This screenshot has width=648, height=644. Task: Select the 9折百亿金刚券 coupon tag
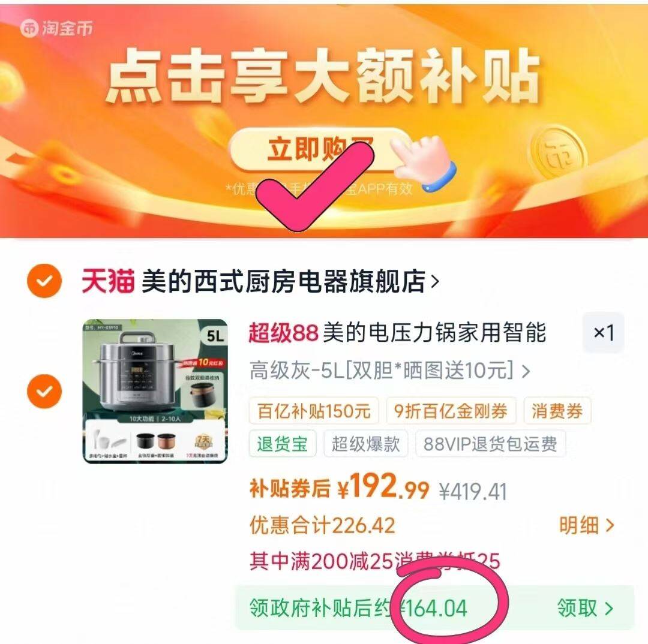point(451,411)
